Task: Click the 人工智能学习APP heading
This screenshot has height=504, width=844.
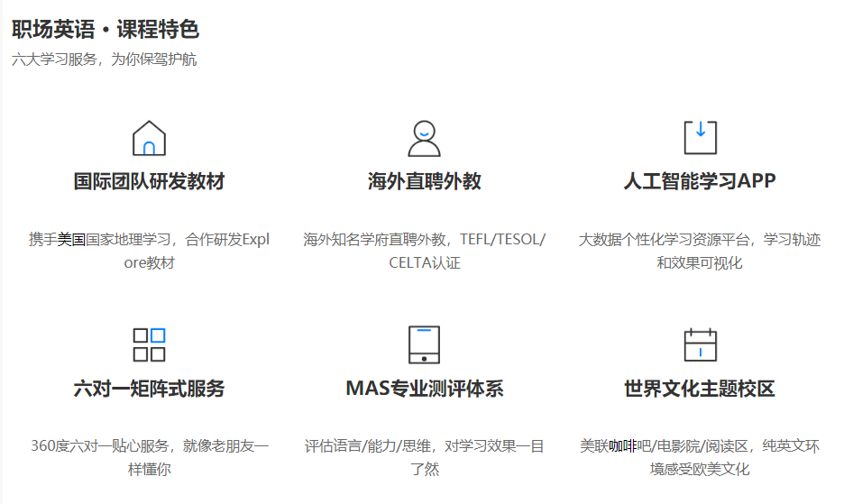Action: tap(700, 181)
